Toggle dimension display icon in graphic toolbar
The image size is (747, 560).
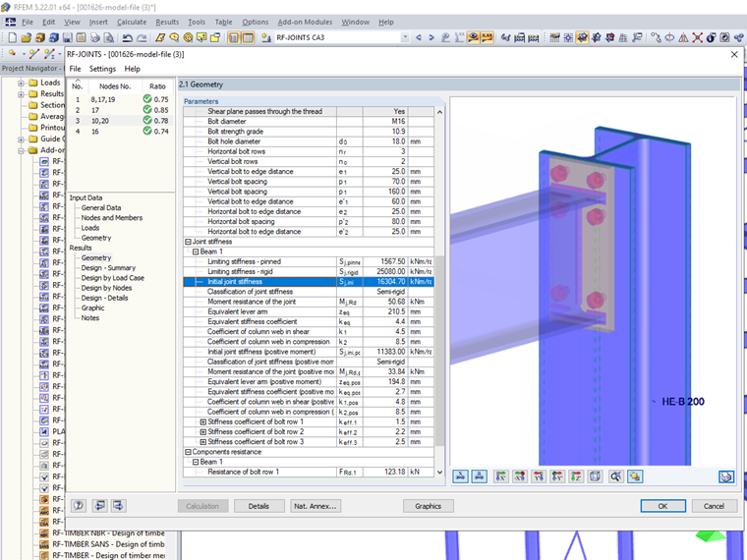point(460,476)
